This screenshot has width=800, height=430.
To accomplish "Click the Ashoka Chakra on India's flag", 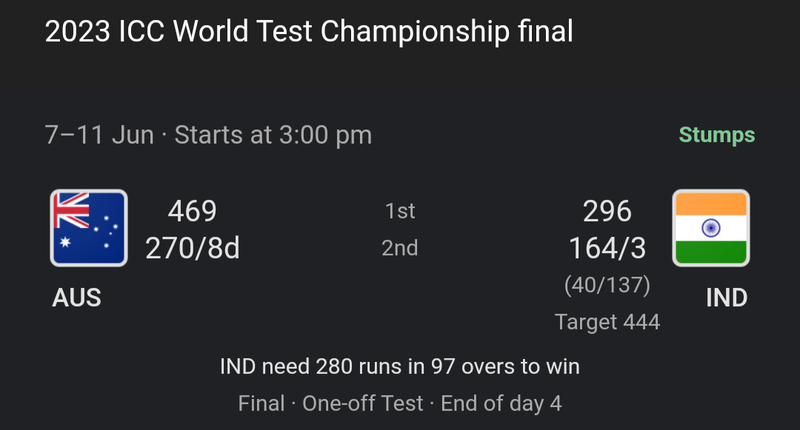I will (x=711, y=227).
